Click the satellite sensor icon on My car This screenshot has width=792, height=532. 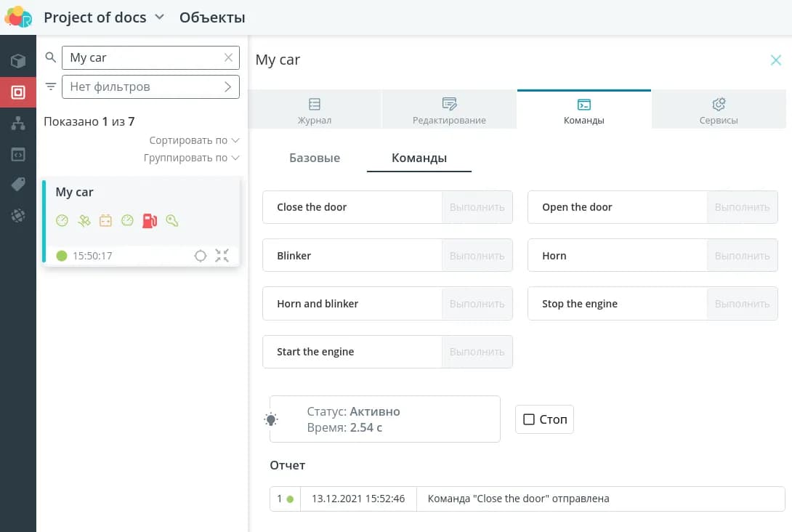[x=84, y=220]
